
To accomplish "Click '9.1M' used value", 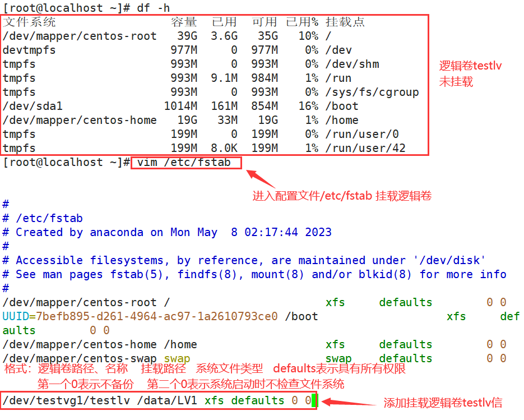I will click(224, 78).
